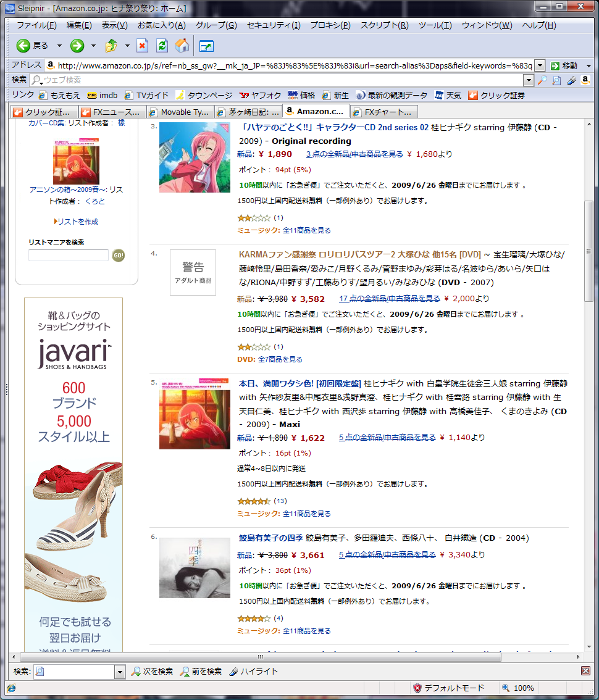Click the full screen window icon in toolbar
599x700 pixels.
pyautogui.click(x=206, y=46)
